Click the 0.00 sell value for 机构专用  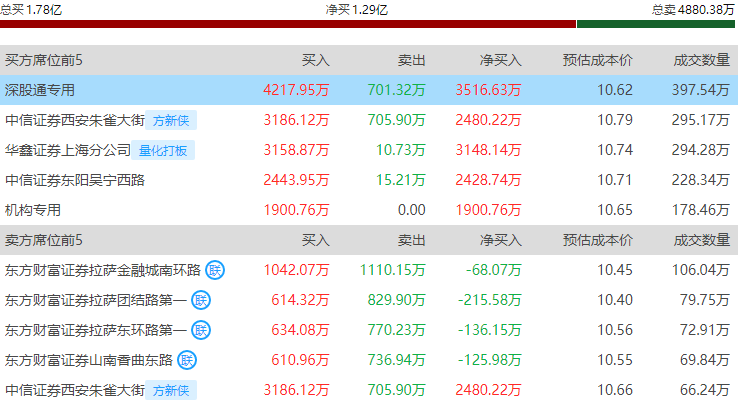(x=411, y=210)
